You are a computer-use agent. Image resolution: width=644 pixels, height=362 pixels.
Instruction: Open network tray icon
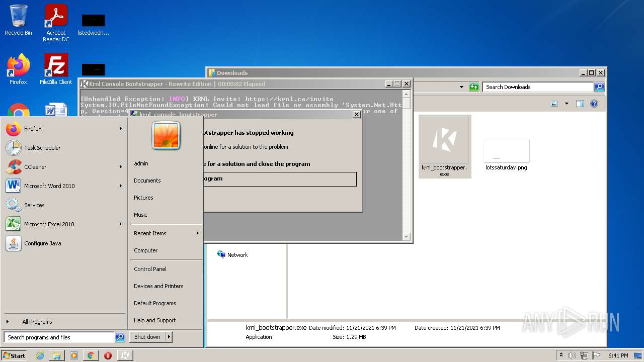pos(584,355)
